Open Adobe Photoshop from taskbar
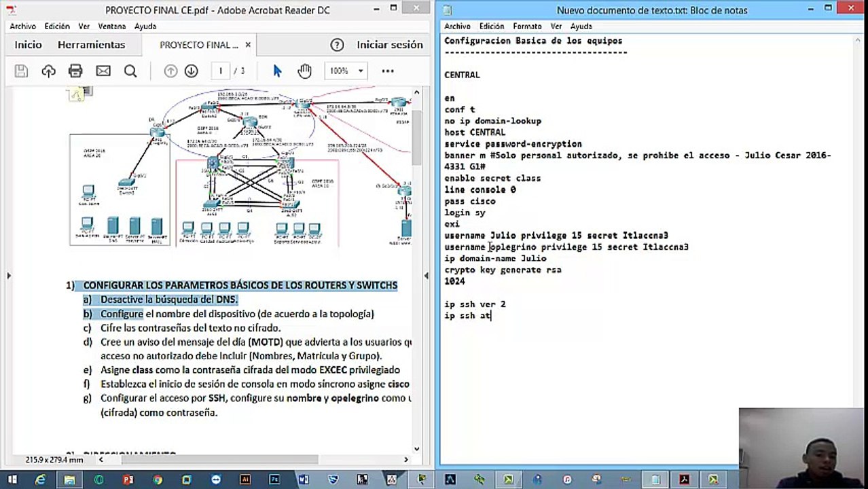868x489 pixels. pyautogui.click(x=274, y=479)
